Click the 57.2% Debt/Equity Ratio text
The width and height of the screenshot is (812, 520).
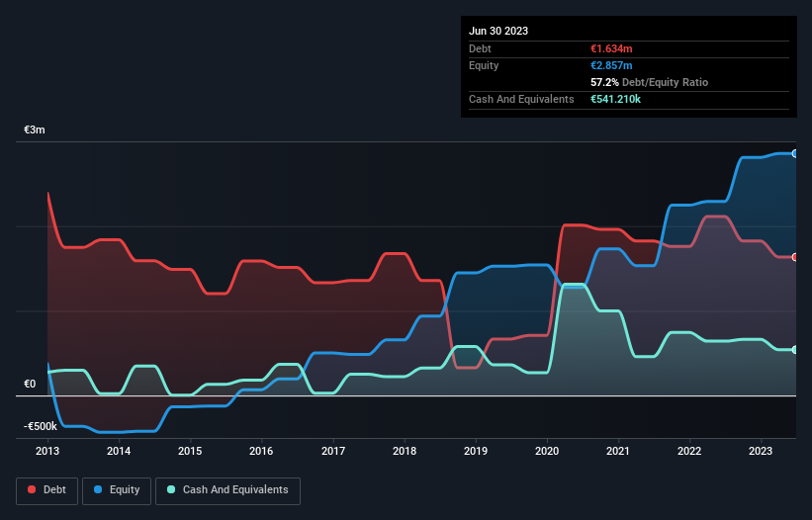(649, 82)
